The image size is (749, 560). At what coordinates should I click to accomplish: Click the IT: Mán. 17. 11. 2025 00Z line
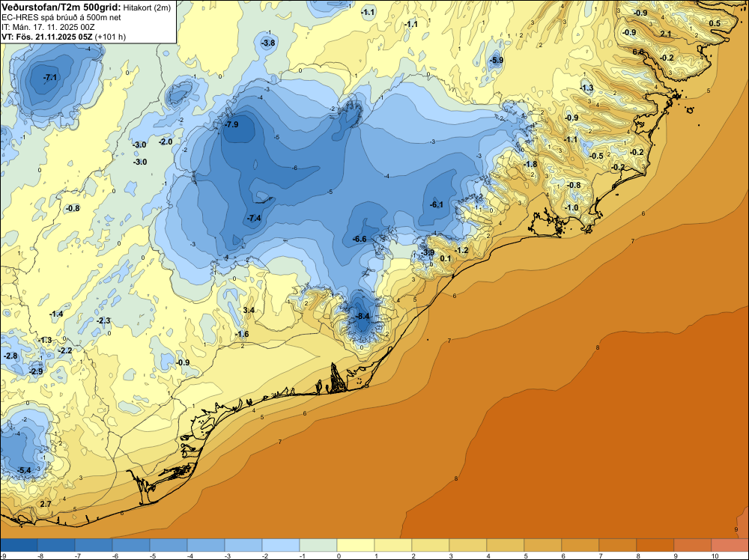click(x=48, y=27)
